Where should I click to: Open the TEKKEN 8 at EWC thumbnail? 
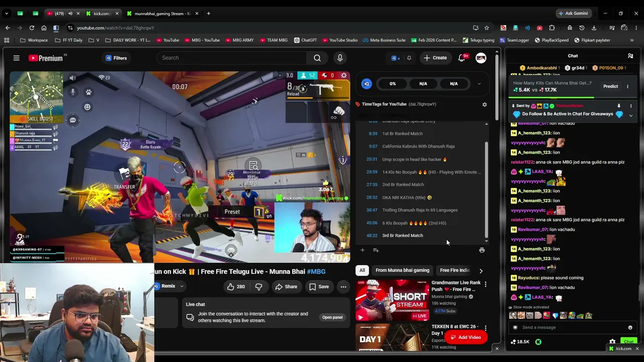[x=392, y=337]
